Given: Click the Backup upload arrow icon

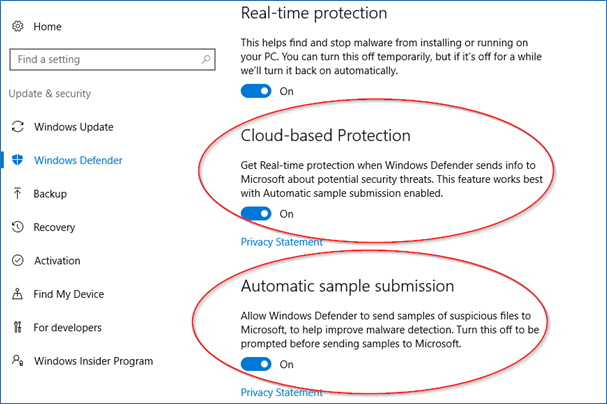Looking at the screenshot, I should click(17, 194).
